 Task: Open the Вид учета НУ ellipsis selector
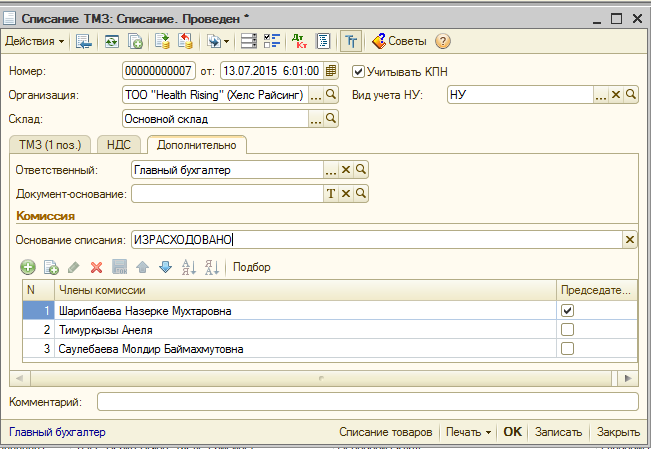point(601,95)
